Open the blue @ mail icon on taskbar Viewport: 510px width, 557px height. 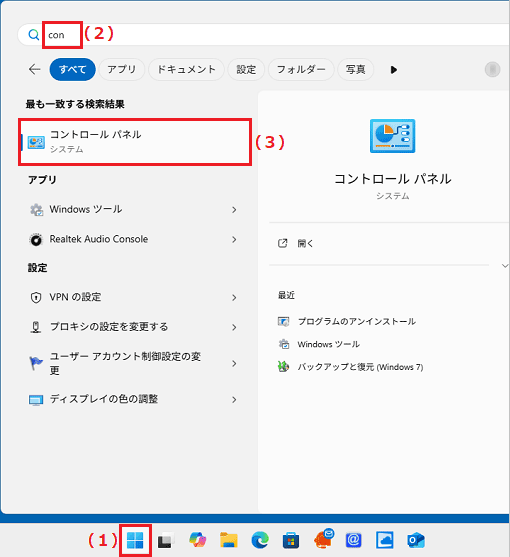(353, 540)
